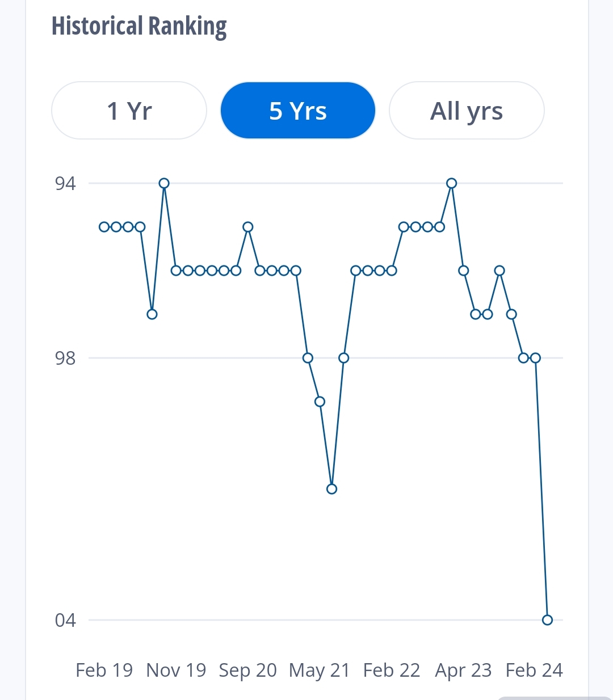Switch to the 5 Yrs range
613x700 pixels.
(x=298, y=111)
